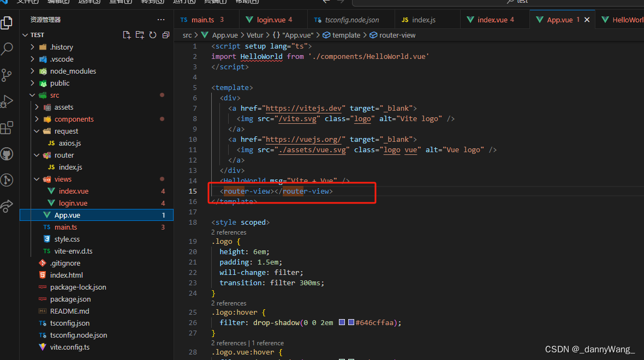Refresh the explorer file tree
Image resolution: width=644 pixels, height=360 pixels.
click(x=153, y=35)
